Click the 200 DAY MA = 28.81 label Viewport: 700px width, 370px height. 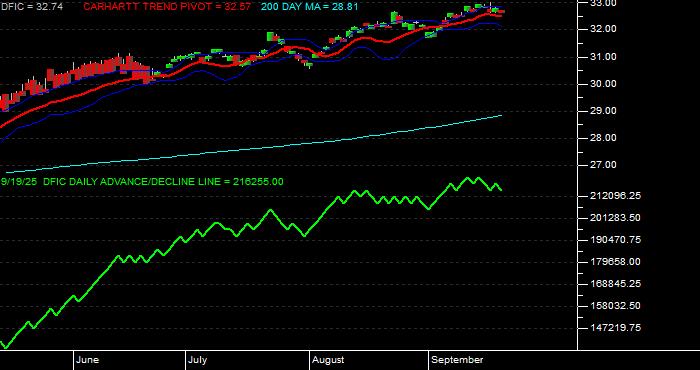(x=309, y=7)
